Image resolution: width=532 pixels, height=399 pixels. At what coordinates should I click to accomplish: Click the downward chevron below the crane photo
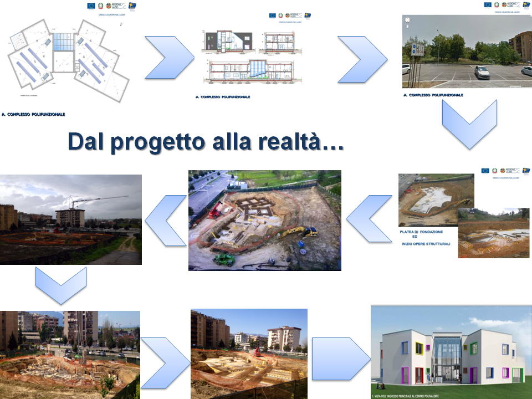click(61, 285)
